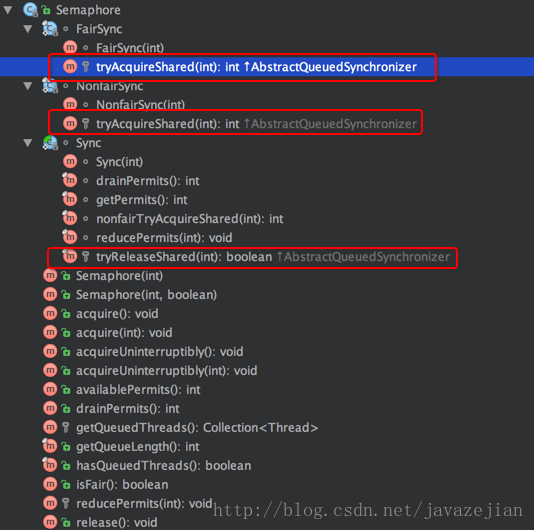The image size is (534, 530).
Task: Click method icon of NonfairSync(int) constructor
Action: click(x=70, y=105)
